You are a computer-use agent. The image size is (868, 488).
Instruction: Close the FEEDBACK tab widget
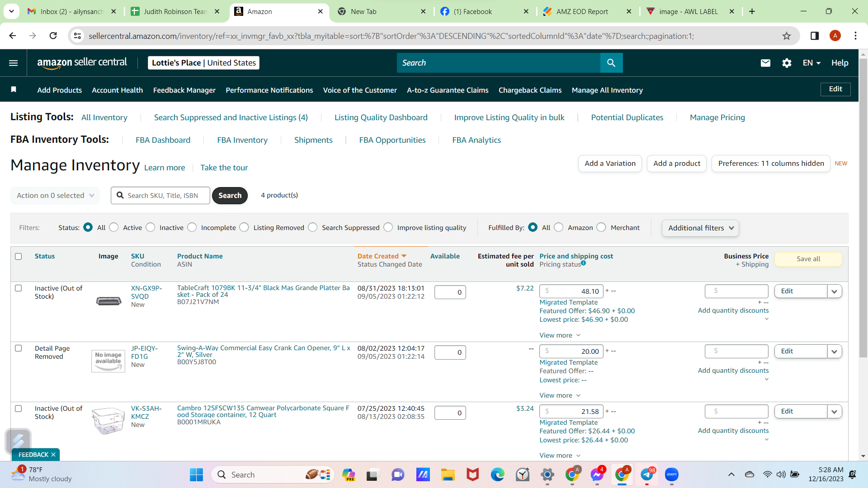pos(53,455)
